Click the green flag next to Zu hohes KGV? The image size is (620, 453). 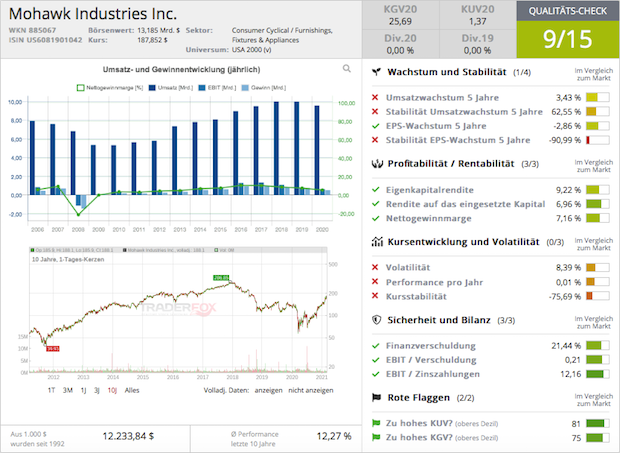click(376, 437)
